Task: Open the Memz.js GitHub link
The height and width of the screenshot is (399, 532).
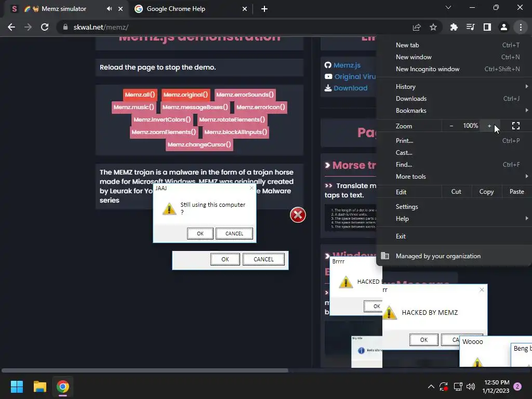Action: point(347,65)
